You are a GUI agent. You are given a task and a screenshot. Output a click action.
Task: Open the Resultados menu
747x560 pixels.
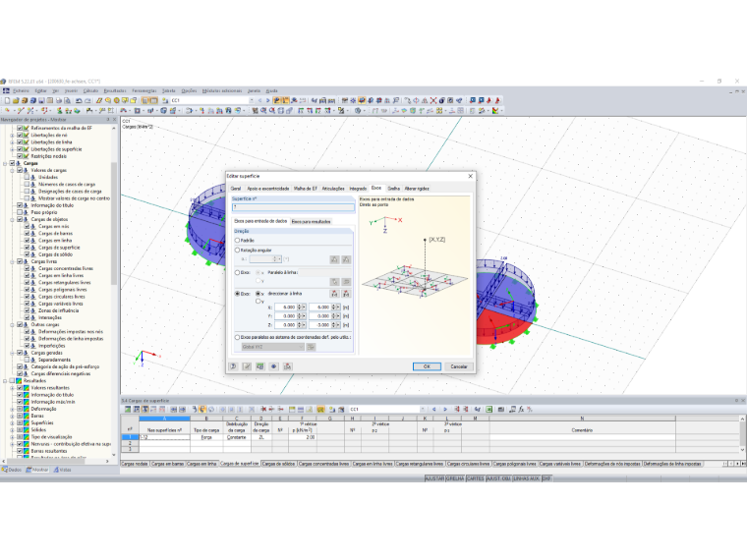[x=115, y=90]
